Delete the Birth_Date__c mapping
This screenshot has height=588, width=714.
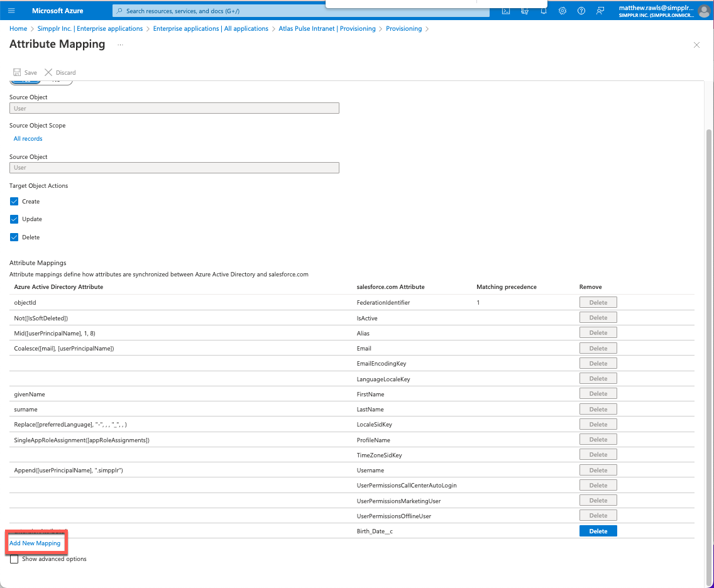(x=598, y=531)
